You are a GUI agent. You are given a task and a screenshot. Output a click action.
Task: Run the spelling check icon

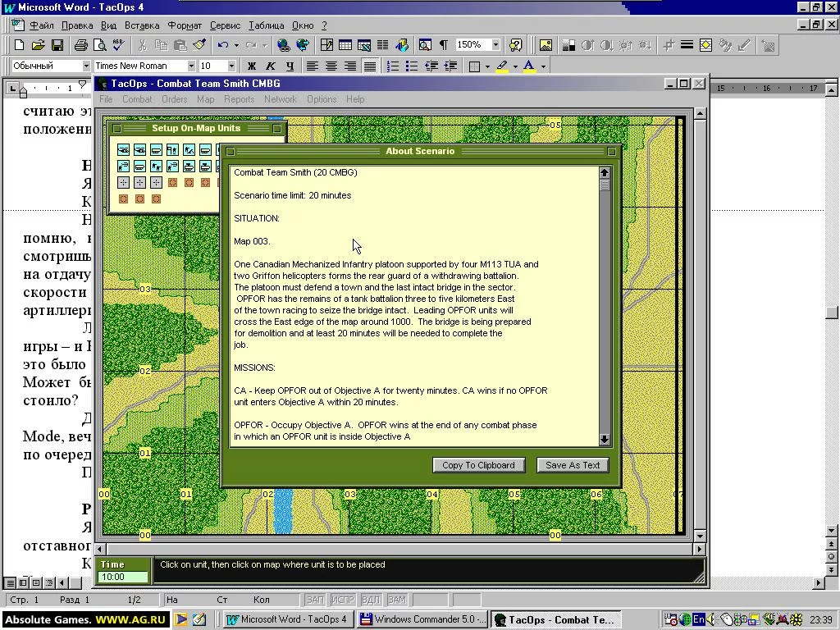(118, 45)
